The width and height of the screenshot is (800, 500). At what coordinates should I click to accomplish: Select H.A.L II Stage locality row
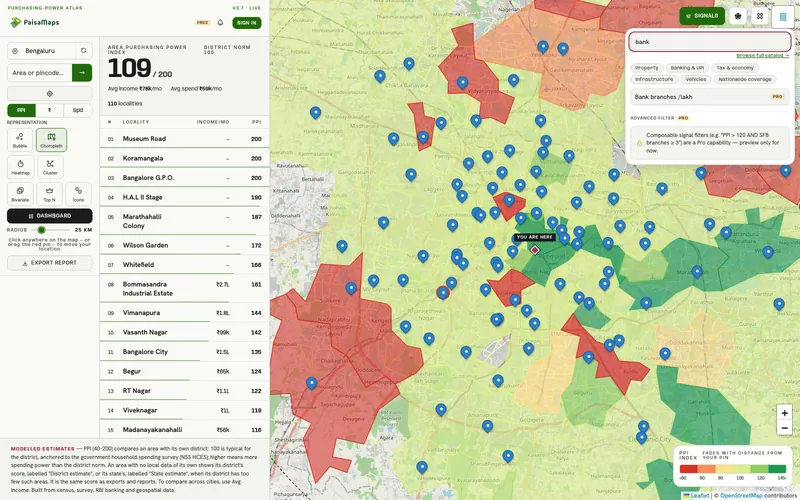[x=184, y=197]
